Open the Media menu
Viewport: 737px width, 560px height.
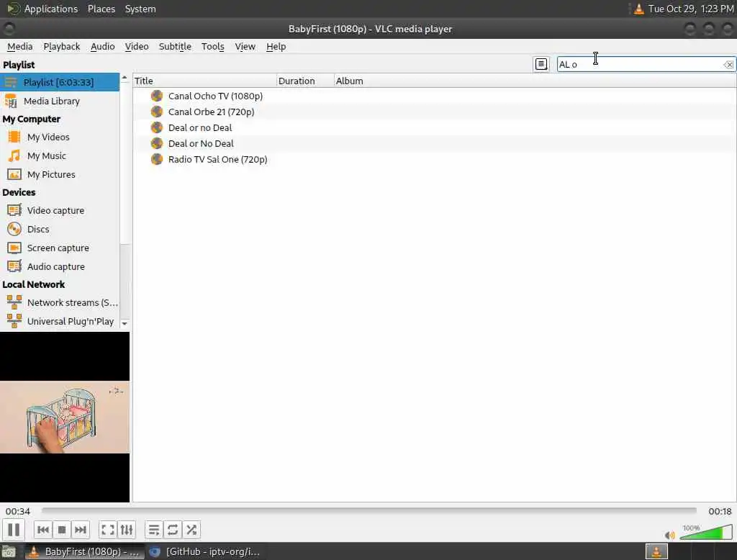pos(19,47)
